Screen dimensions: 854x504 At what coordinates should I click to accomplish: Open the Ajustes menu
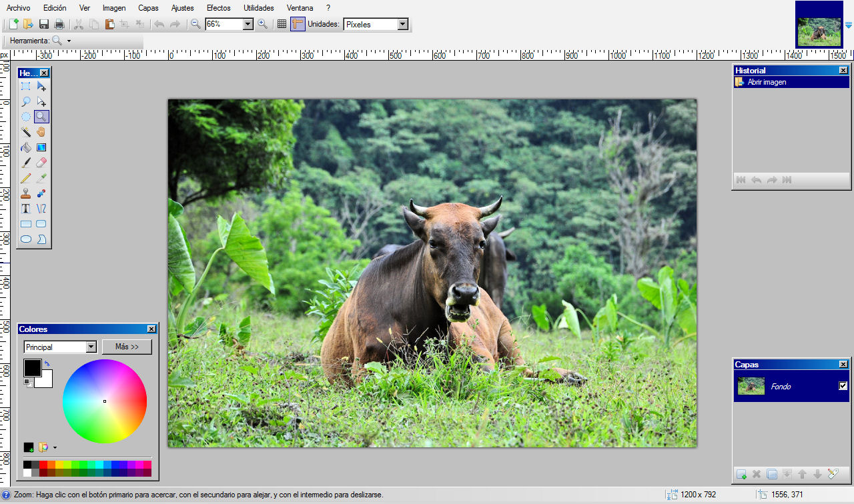pos(182,7)
